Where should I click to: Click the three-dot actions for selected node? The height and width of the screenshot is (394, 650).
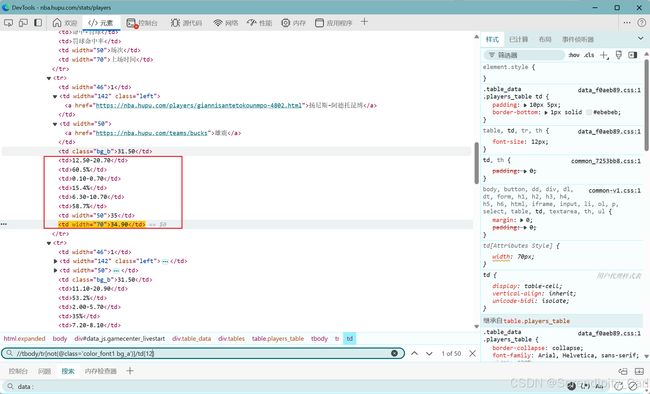pyautogui.click(x=4, y=224)
